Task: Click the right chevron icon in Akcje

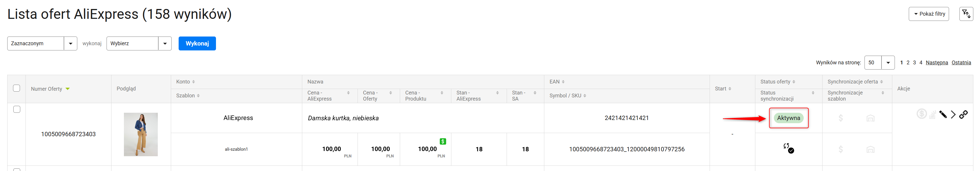Action: 953,114
